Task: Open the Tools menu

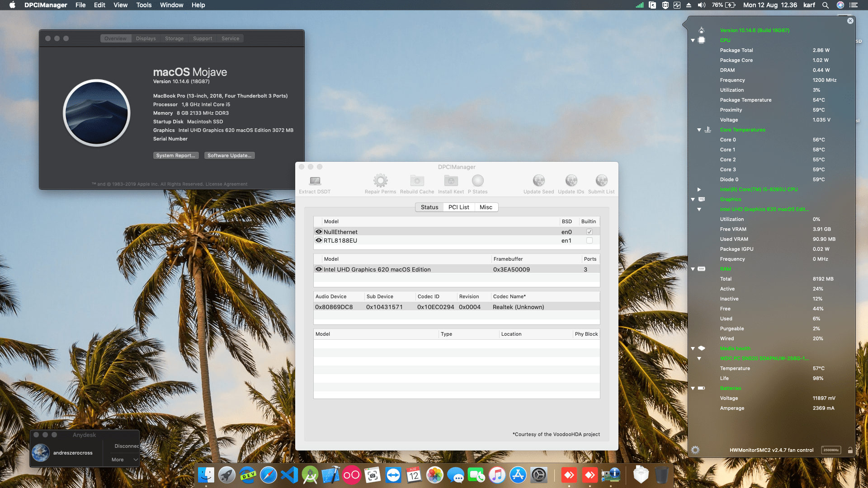Action: (144, 5)
